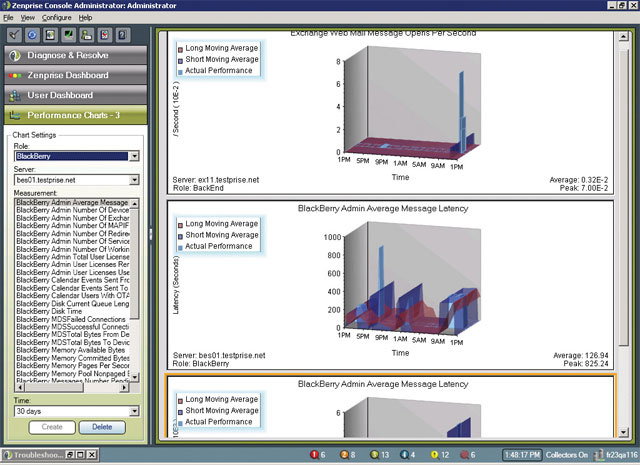Click the green checkmark monitor toolbar icon
Image resolution: width=640 pixels, height=465 pixels.
pos(68,35)
